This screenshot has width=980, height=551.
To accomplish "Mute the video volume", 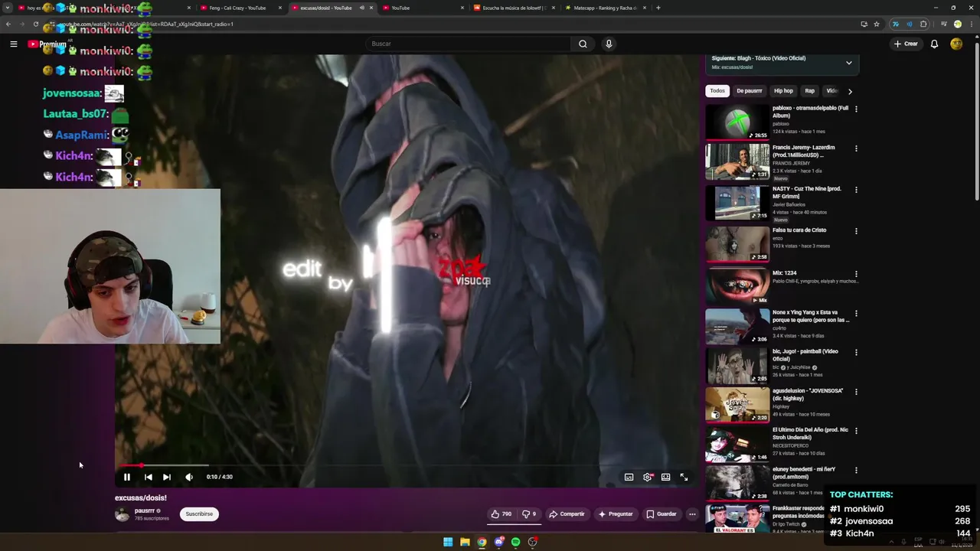I will (189, 477).
